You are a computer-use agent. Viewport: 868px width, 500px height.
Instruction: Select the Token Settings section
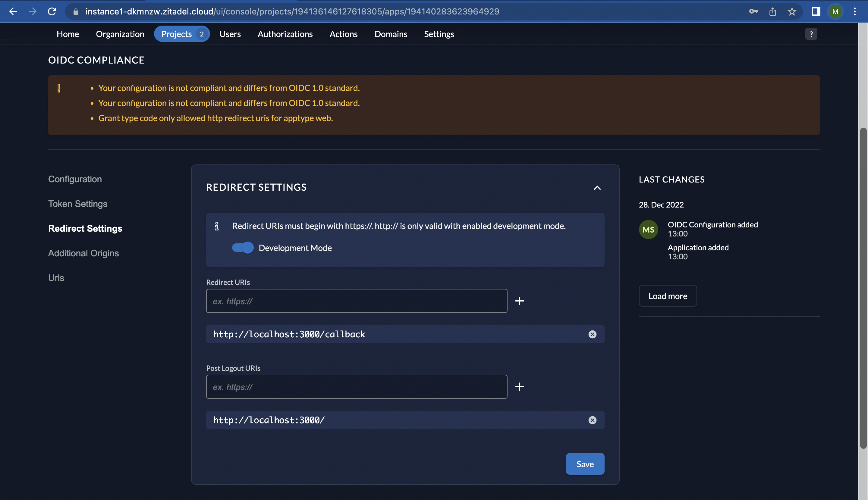point(77,204)
